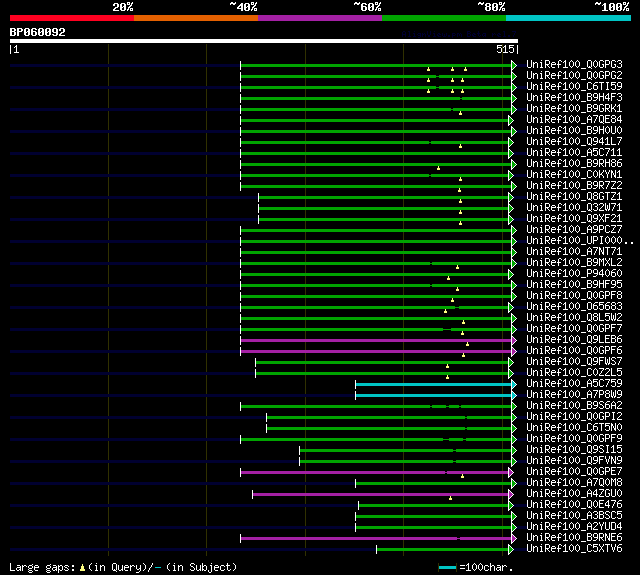Select the UniRef100_C5XTV6 label
Viewport: 640px width, 575px height.
pos(574,549)
